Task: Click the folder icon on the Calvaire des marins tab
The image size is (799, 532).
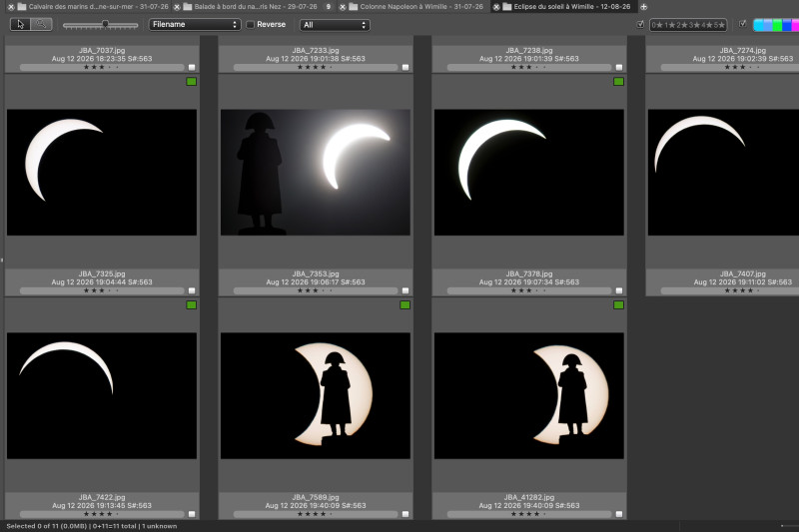Action: pos(22,7)
